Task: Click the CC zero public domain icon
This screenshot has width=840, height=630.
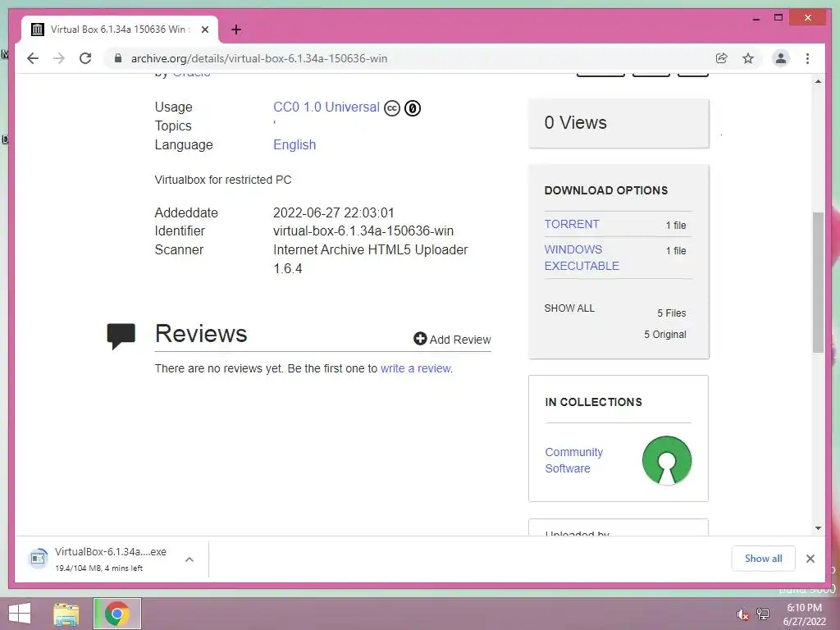Action: pyautogui.click(x=413, y=108)
